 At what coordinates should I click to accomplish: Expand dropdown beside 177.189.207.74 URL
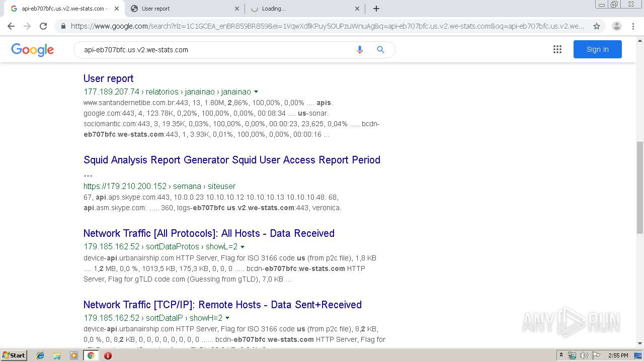click(x=256, y=92)
